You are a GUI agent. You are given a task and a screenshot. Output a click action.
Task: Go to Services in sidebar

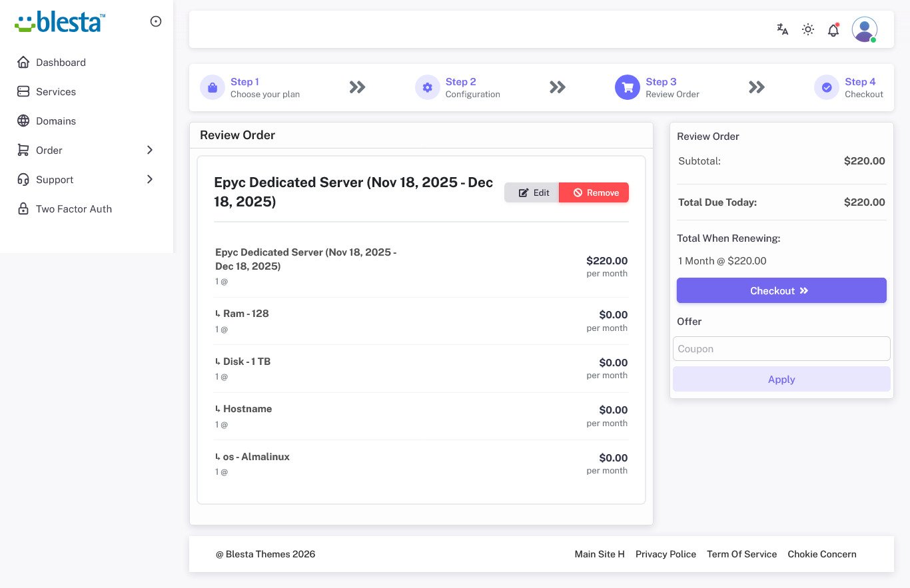click(x=56, y=92)
